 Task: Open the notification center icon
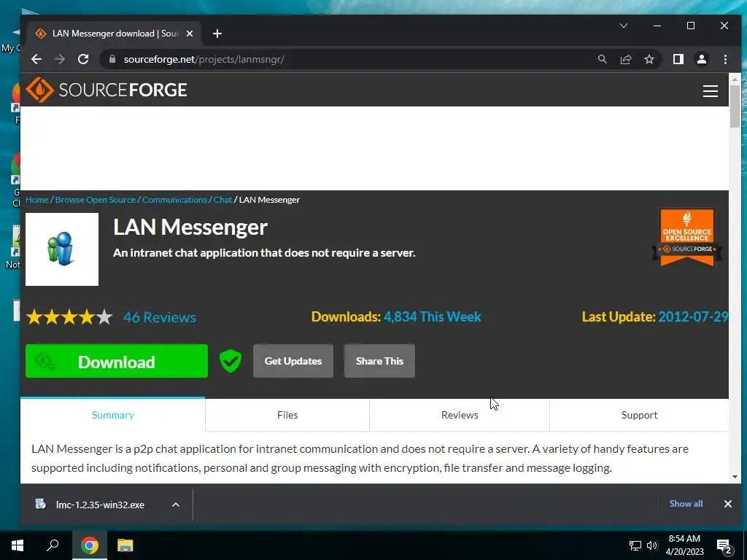[724, 546]
